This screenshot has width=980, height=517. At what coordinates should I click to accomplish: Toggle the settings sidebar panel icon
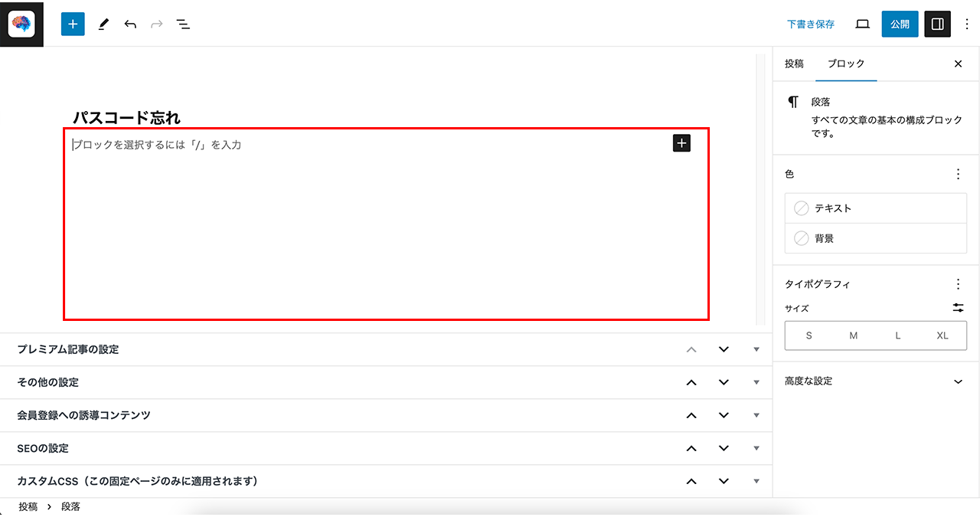(937, 24)
